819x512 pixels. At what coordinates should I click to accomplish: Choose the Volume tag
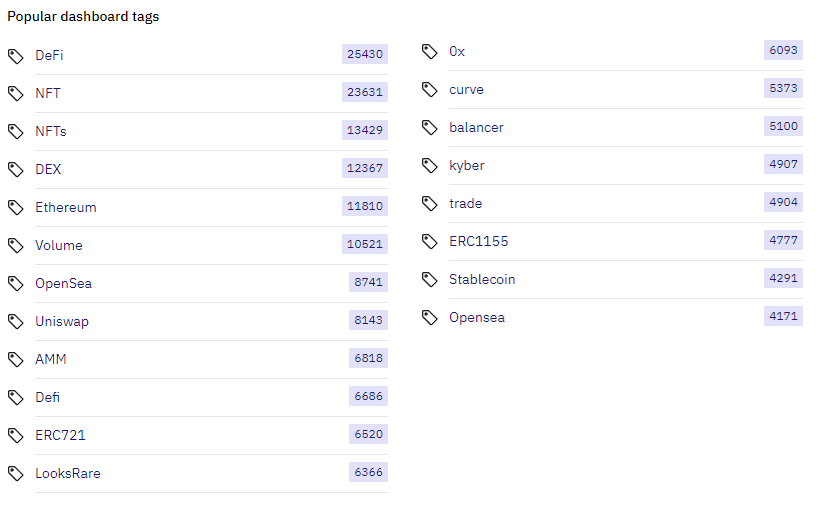coord(58,246)
